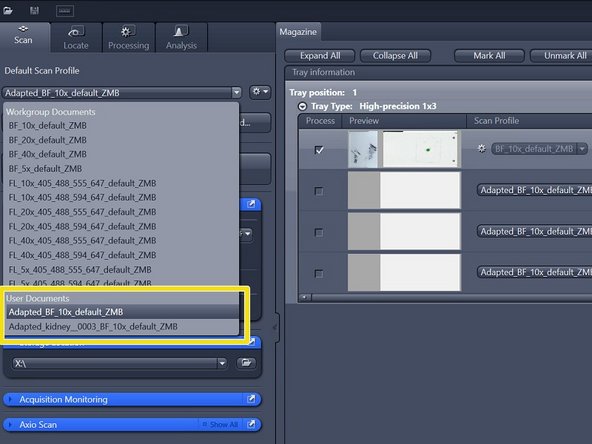Undock the Axio Scan panel icon
Screen dimensions: 592x444
coord(251,424)
